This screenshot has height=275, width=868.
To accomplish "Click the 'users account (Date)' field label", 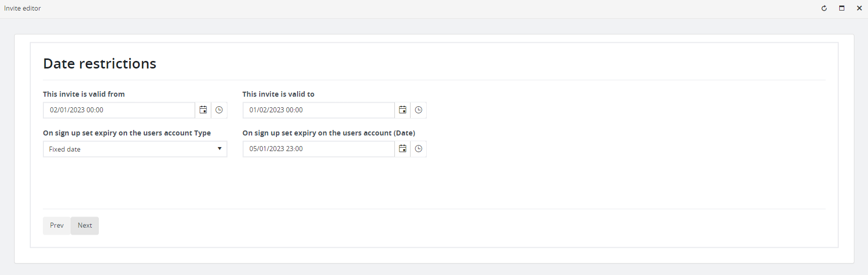I will [329, 133].
